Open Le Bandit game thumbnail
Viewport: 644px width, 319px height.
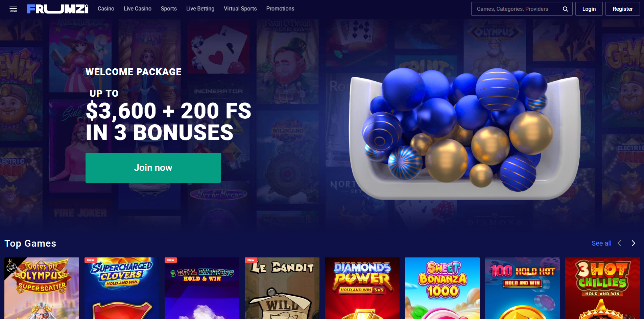click(282, 288)
